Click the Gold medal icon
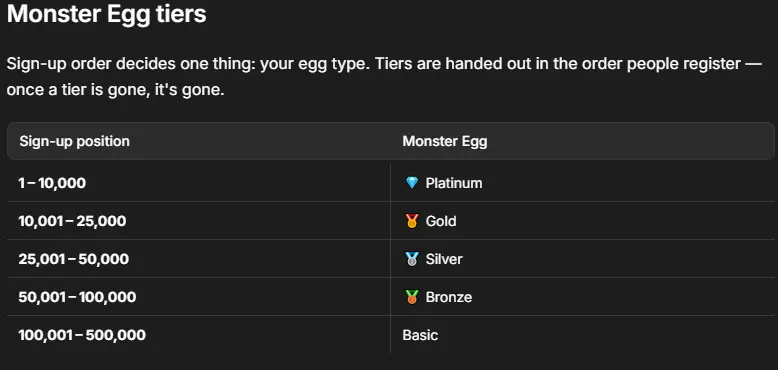Image resolution: width=778 pixels, height=370 pixels. pos(412,221)
